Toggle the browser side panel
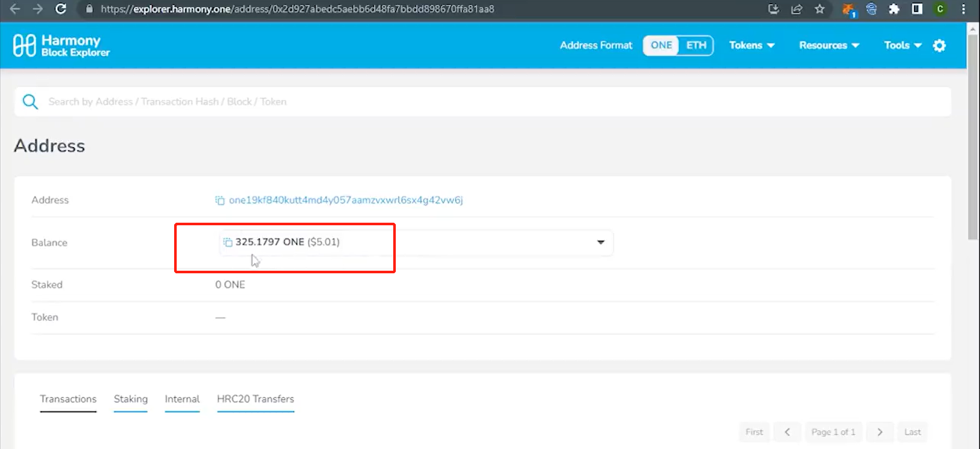This screenshot has width=980, height=449. 917,9
